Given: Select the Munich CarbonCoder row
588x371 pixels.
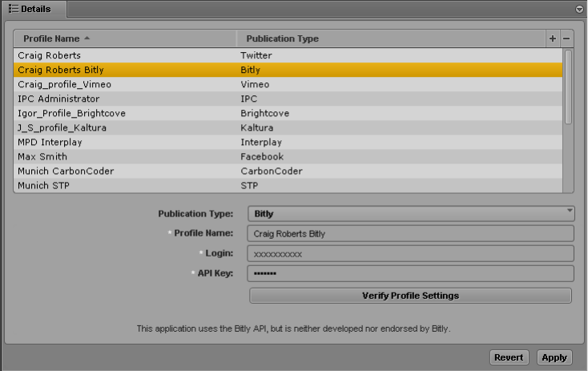Looking at the screenshot, I should coord(288,171).
